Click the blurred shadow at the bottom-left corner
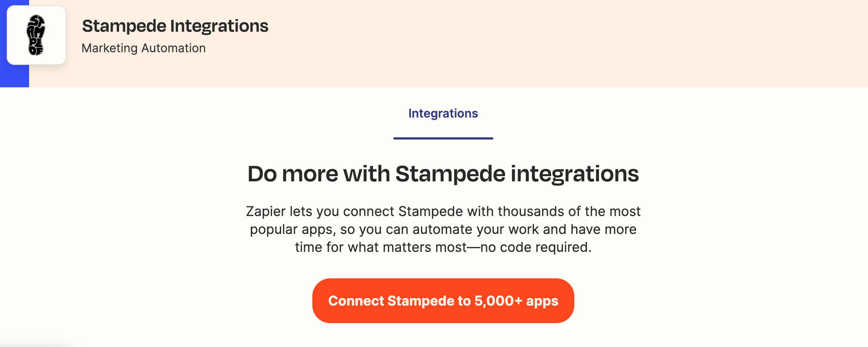 click(x=34, y=343)
